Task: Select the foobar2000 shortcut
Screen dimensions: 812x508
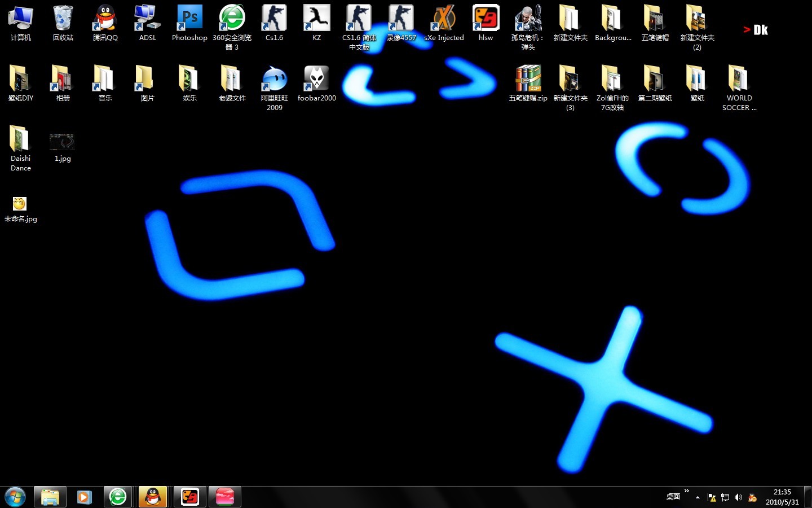Action: 316,84
